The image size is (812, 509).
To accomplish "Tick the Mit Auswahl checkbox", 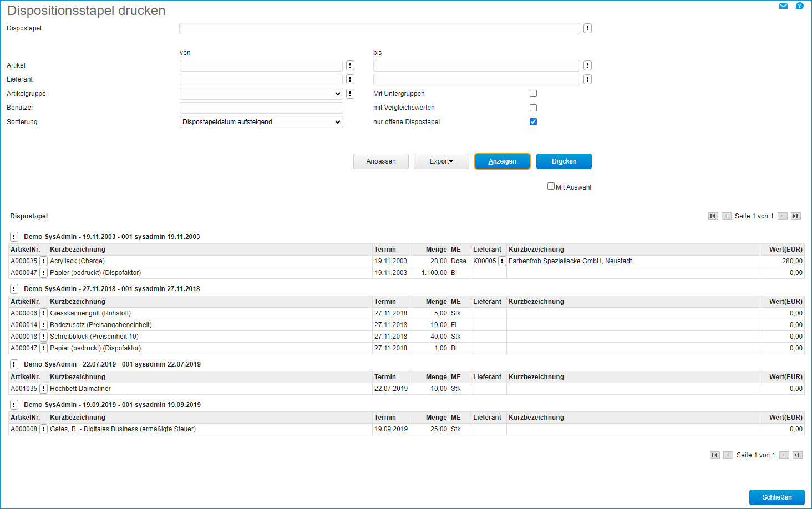I will pos(551,186).
